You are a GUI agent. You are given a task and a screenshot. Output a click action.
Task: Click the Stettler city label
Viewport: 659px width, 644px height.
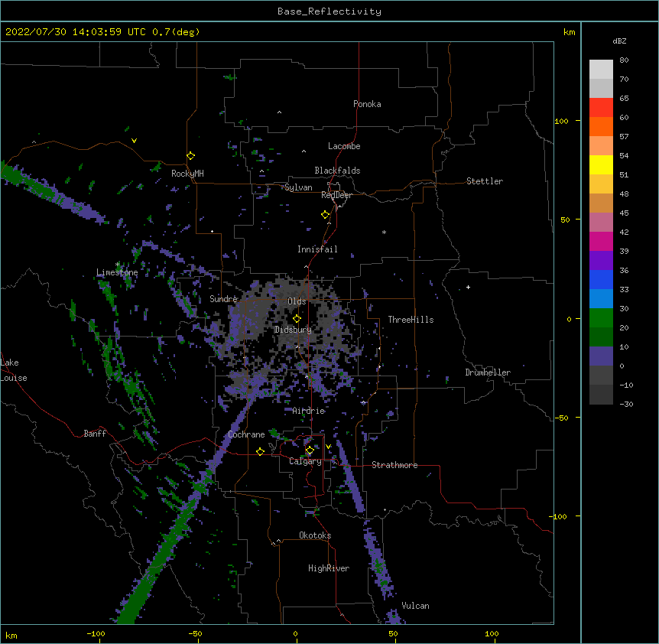485,181
